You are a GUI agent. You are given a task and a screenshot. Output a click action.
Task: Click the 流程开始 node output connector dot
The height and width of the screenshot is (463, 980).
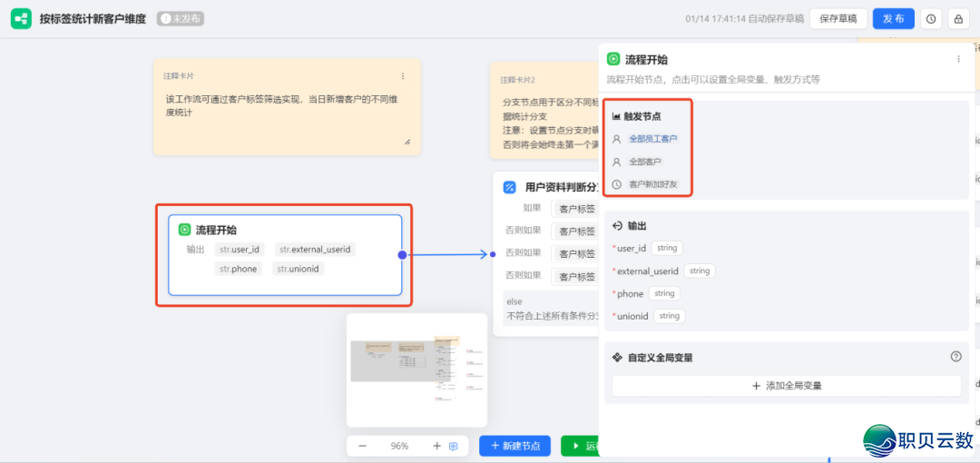click(x=402, y=255)
